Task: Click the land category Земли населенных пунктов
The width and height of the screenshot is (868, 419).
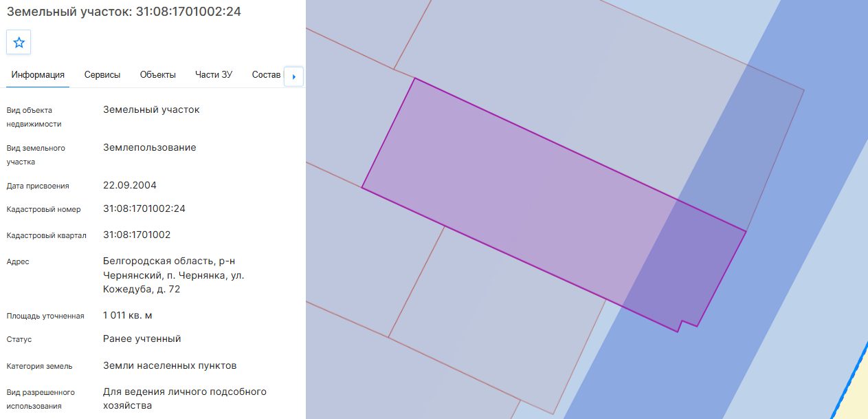Action: [x=170, y=365]
